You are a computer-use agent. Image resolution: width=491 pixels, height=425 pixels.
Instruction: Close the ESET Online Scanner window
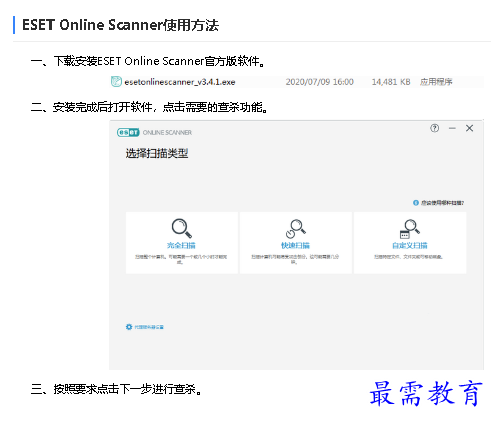pyautogui.click(x=469, y=128)
